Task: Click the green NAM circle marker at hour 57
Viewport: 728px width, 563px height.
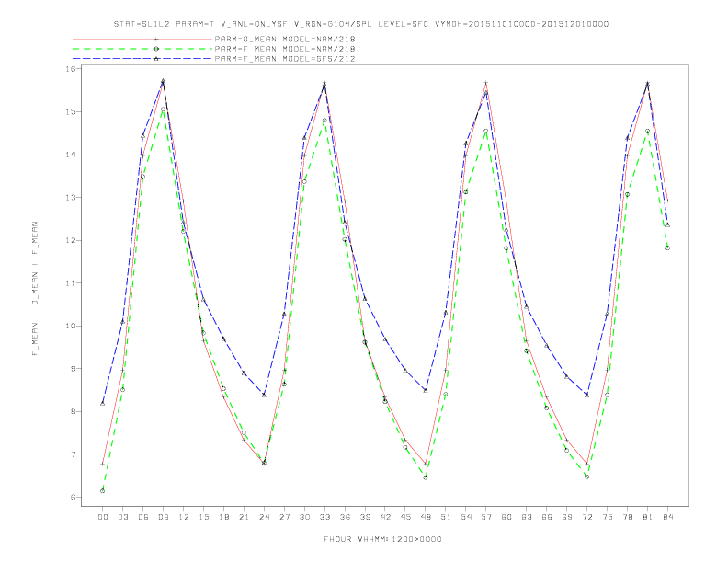Action: coord(486,131)
